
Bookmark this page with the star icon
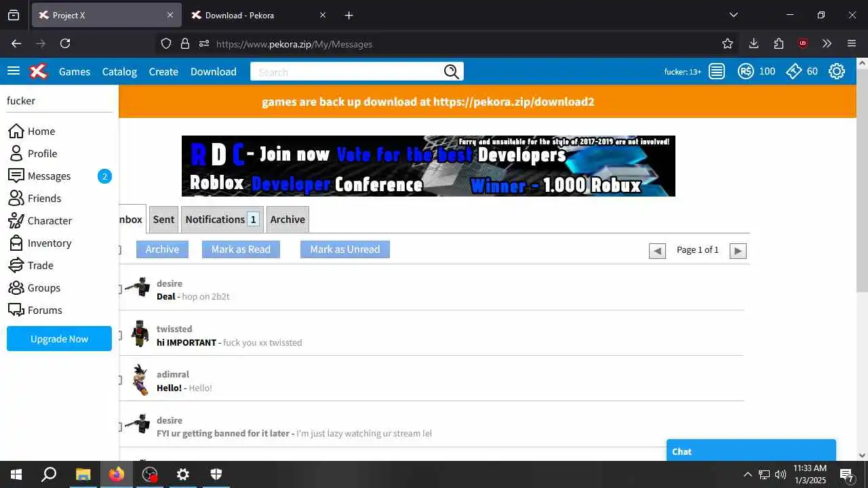click(728, 43)
